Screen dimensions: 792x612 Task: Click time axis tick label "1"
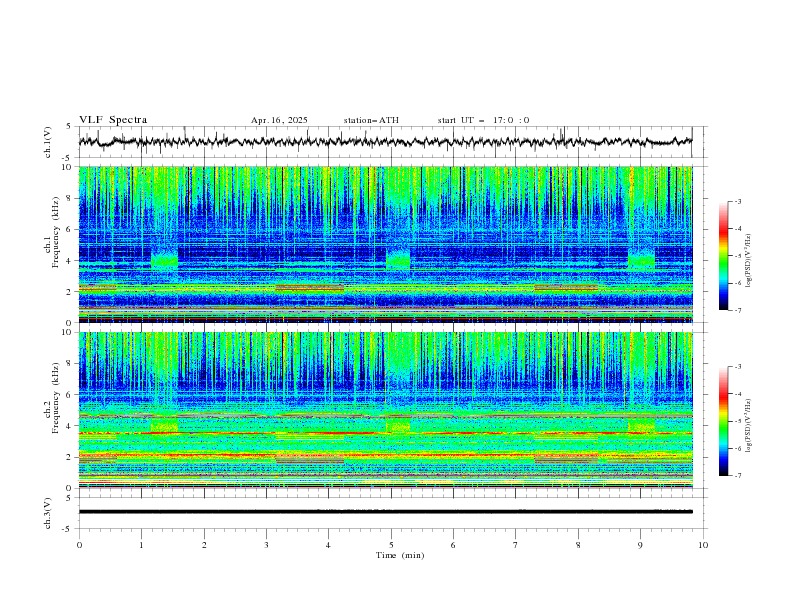(x=141, y=545)
